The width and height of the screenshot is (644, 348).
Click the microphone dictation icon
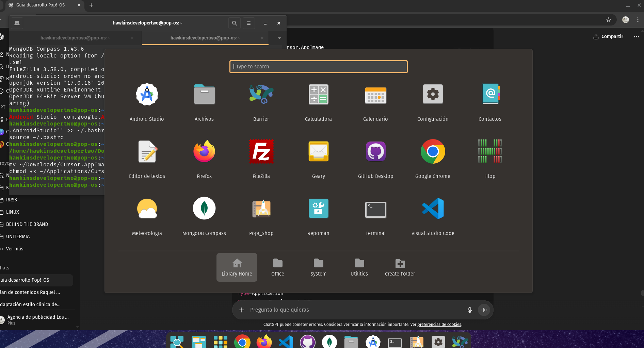(469, 310)
